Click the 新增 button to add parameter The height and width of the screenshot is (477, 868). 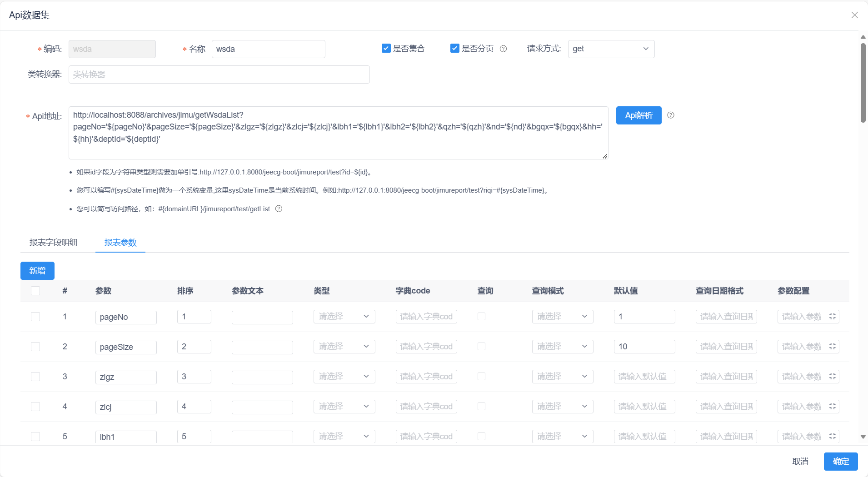37,270
